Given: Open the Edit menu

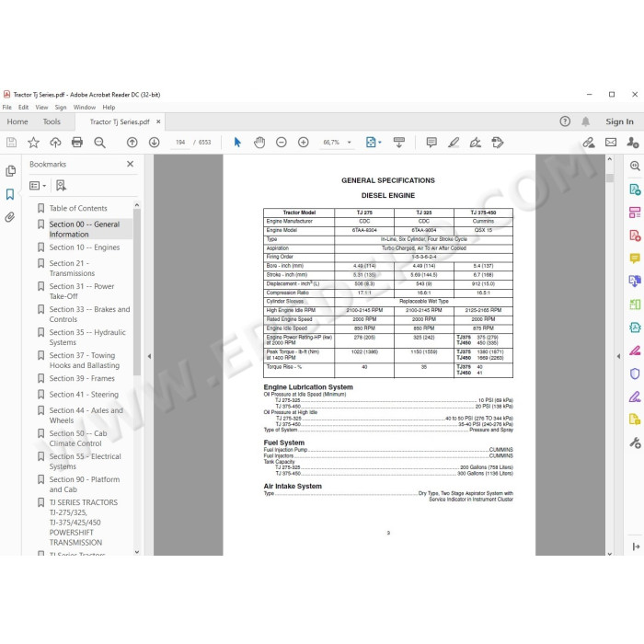Looking at the screenshot, I should (x=23, y=108).
